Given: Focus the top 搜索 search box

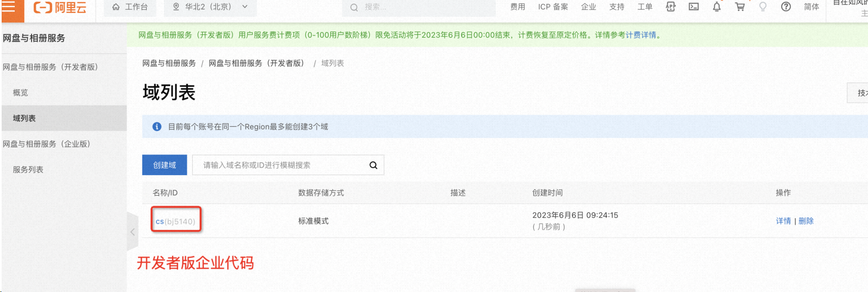Looking at the screenshot, I should [418, 7].
